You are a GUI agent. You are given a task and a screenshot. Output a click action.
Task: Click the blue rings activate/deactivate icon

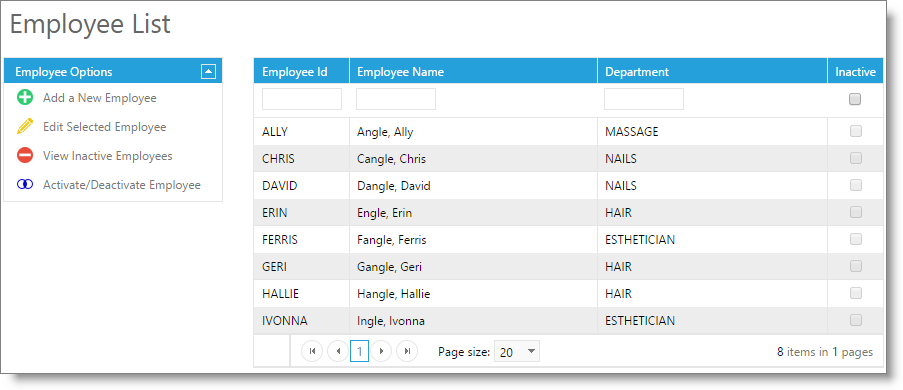pyautogui.click(x=25, y=184)
